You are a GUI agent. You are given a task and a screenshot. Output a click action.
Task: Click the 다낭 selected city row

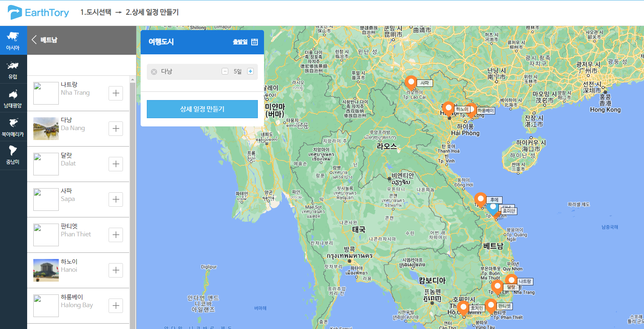point(202,72)
